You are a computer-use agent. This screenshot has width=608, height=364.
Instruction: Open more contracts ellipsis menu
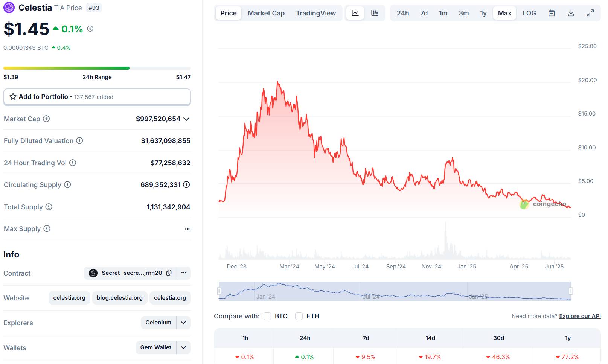click(184, 273)
